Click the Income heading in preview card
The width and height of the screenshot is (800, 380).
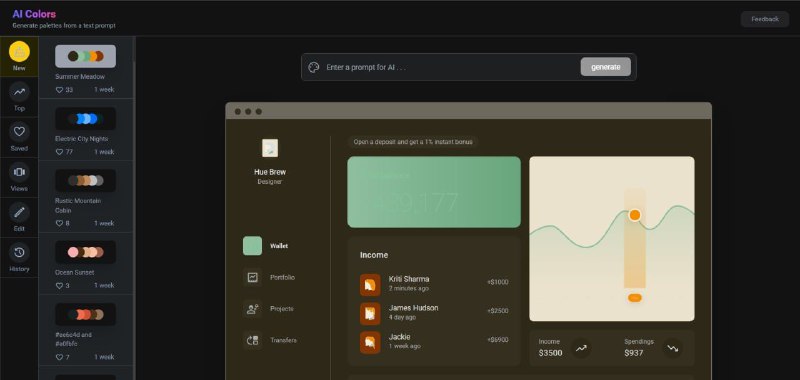pyautogui.click(x=374, y=255)
